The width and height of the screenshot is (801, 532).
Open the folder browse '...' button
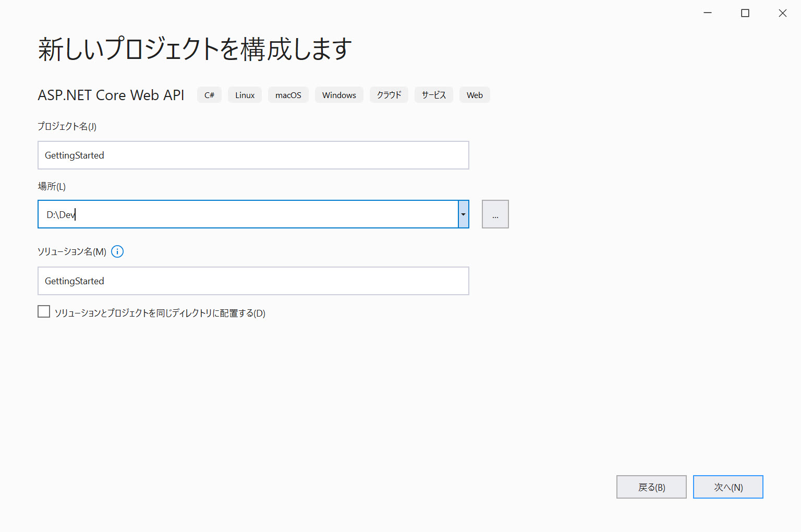coord(495,214)
